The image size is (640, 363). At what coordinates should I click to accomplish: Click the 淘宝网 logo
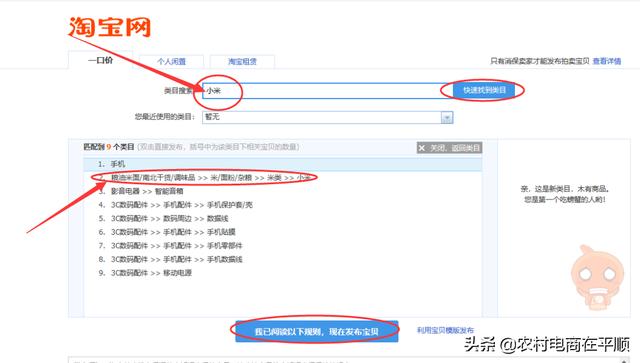click(x=109, y=27)
